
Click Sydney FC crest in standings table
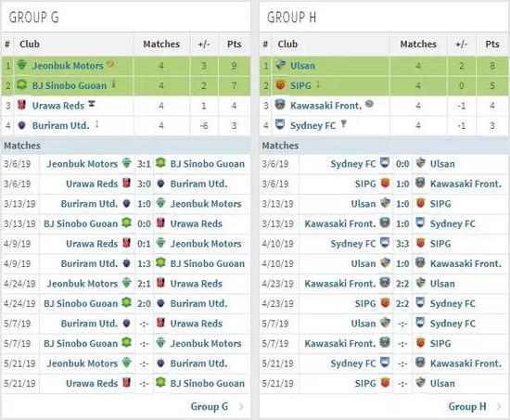pos(280,124)
